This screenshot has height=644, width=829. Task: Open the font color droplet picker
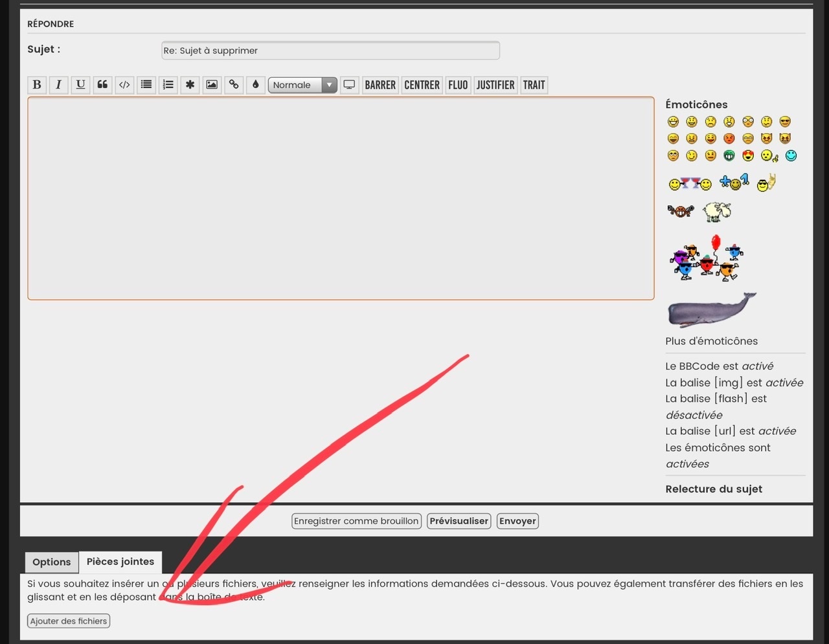point(256,85)
